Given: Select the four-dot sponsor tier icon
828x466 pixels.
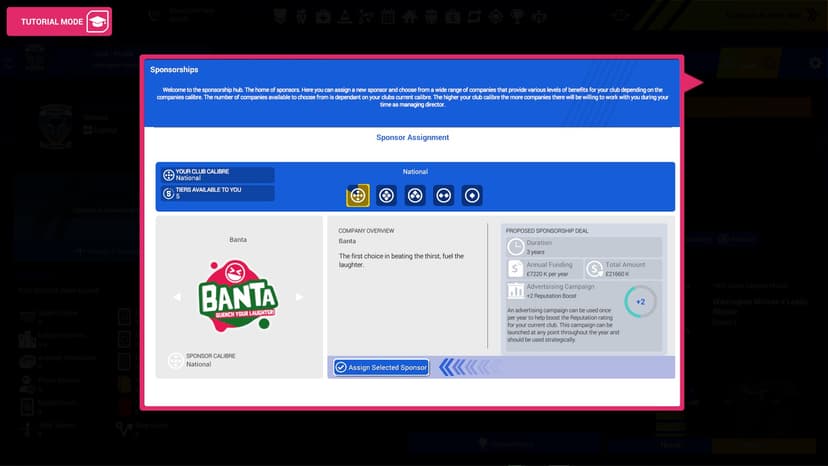Looking at the screenshot, I should 387,195.
